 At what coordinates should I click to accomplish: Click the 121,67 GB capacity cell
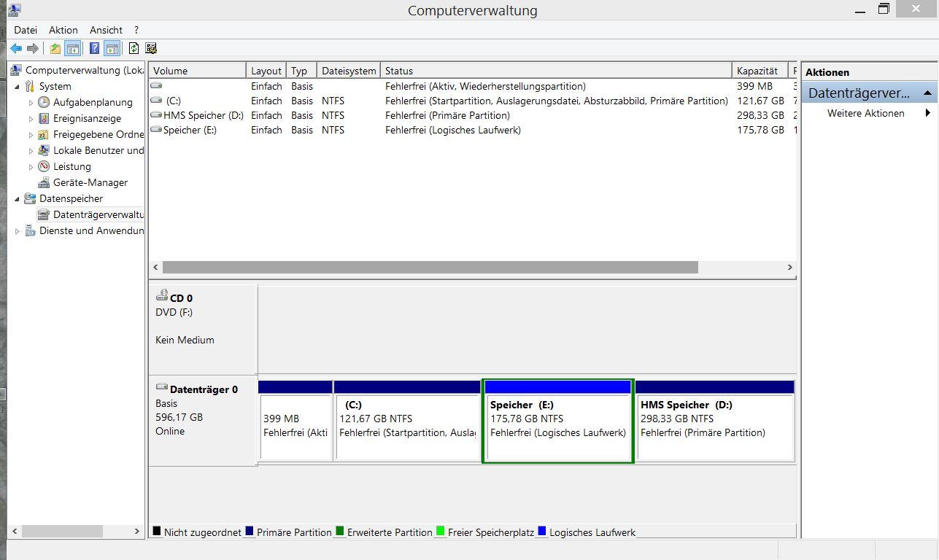[x=760, y=101]
